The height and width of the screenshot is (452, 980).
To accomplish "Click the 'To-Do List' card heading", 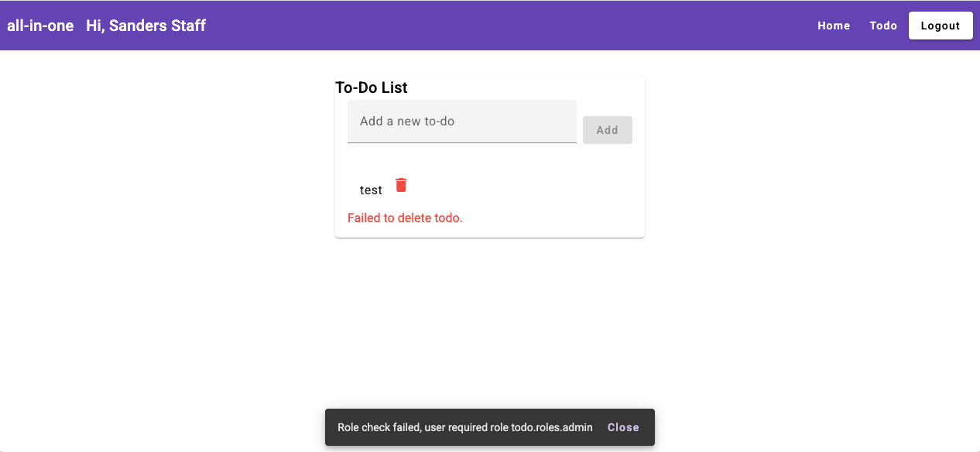I will click(372, 87).
